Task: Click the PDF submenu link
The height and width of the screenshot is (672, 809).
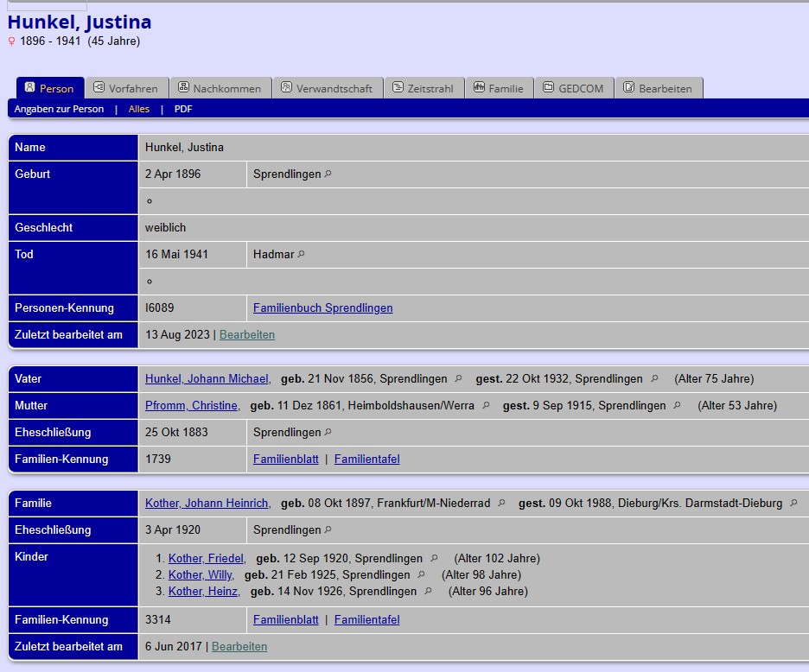Action: [x=183, y=109]
